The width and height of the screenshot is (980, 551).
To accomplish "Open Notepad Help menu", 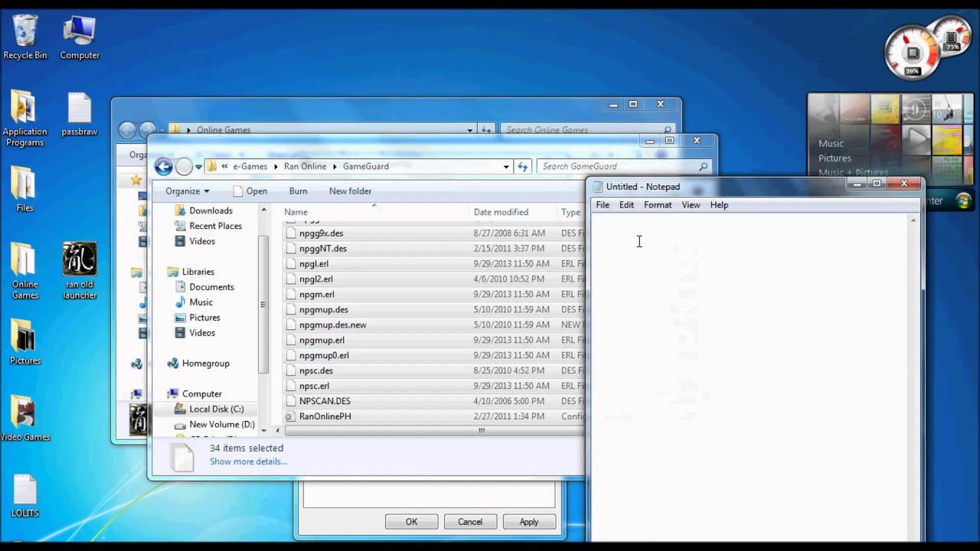I will click(719, 205).
